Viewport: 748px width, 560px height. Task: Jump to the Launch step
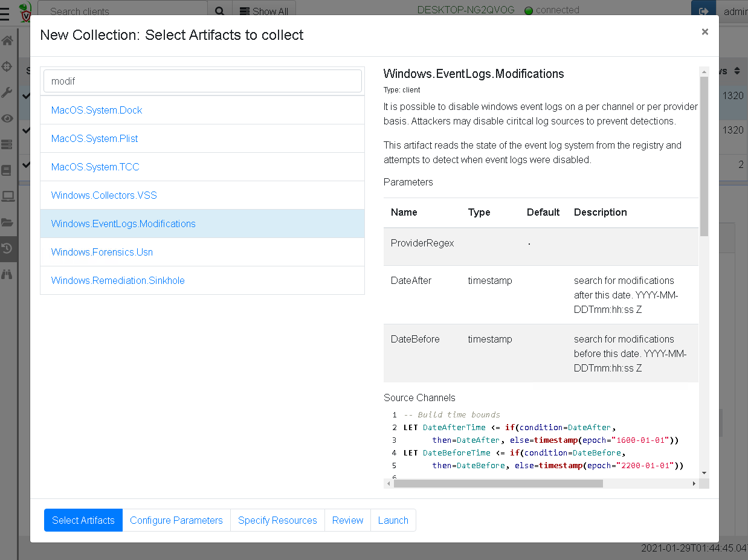[x=393, y=520]
